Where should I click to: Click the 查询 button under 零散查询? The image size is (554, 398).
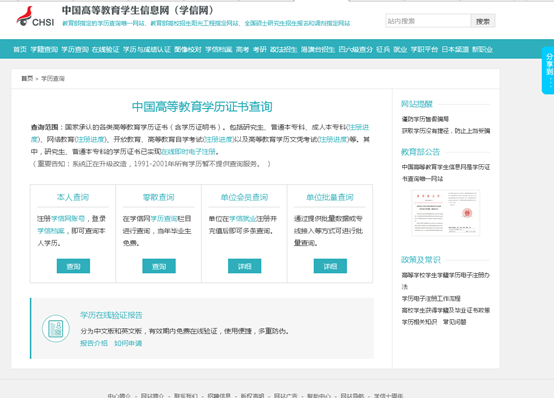159,266
